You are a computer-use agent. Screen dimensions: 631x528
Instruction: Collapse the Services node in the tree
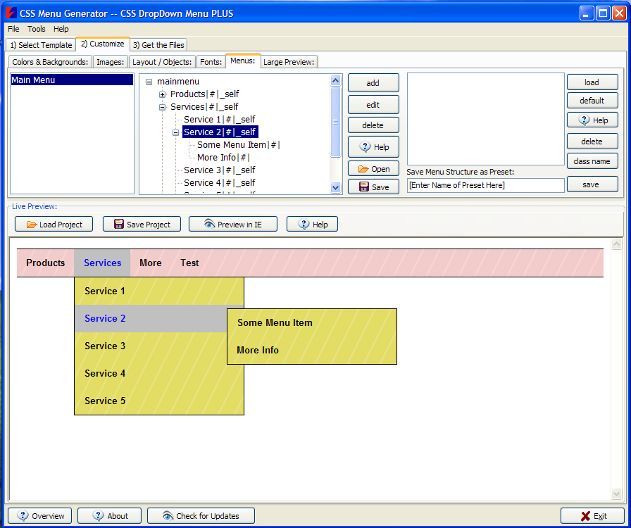(x=162, y=107)
